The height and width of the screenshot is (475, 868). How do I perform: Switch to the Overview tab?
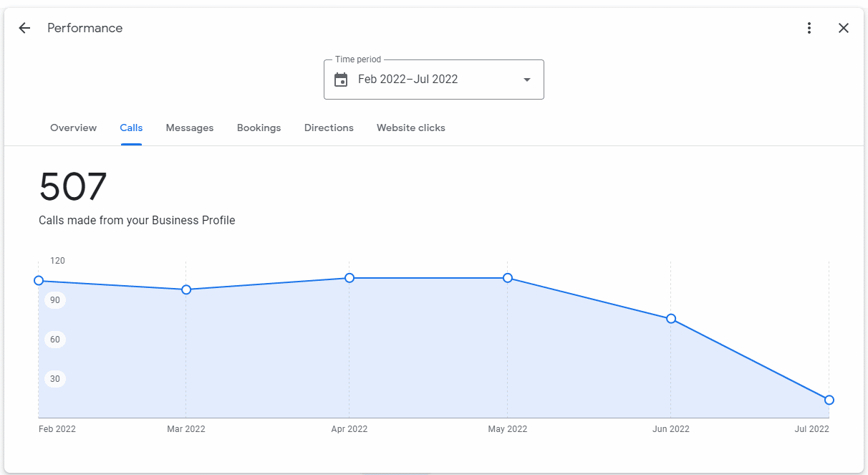click(73, 128)
